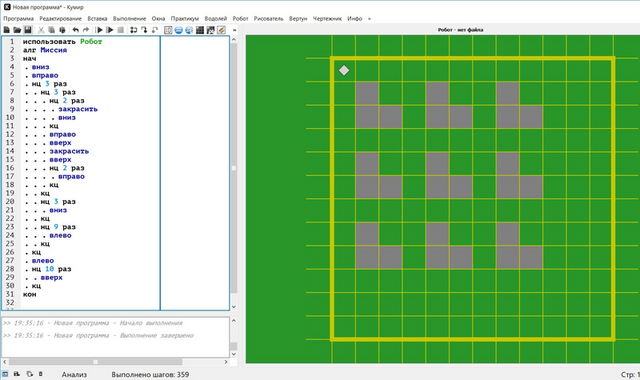The width and height of the screenshot is (640, 380).
Task: Click editor scrollbar down arrow
Action: tap(234, 307)
